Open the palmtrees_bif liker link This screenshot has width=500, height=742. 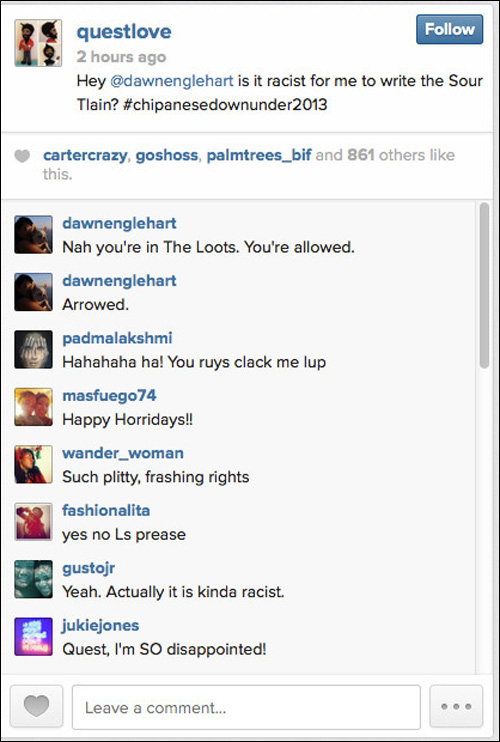[259, 155]
